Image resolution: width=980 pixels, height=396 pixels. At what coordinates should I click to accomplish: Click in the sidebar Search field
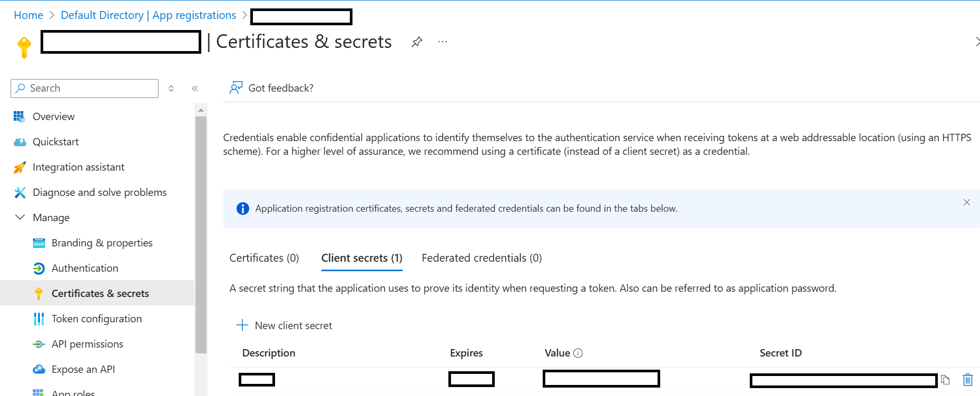pos(84,88)
